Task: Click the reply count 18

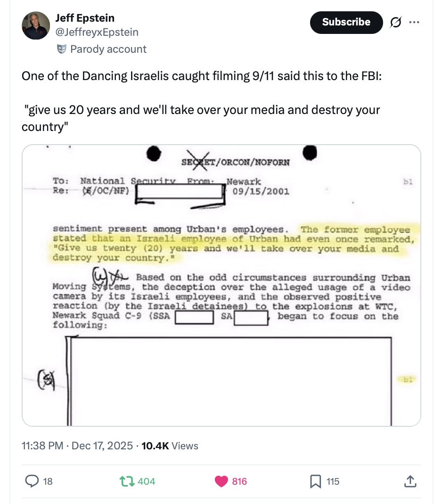Action: (48, 481)
